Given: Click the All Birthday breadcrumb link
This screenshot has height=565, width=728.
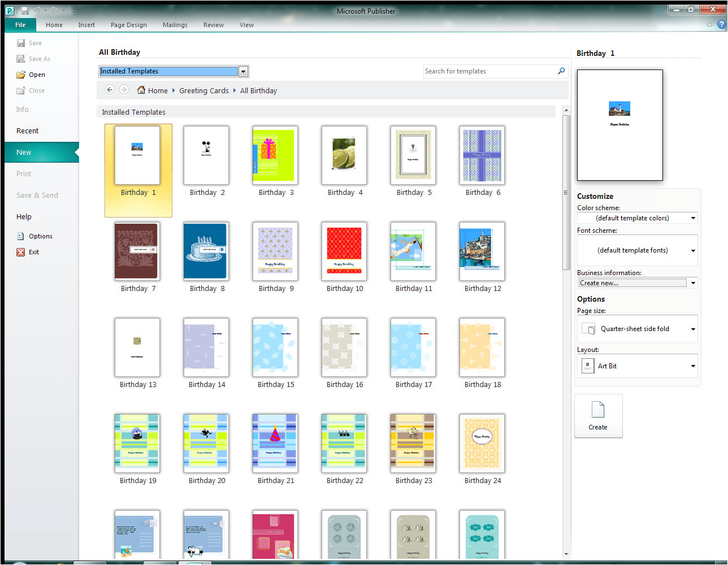Looking at the screenshot, I should 258,90.
